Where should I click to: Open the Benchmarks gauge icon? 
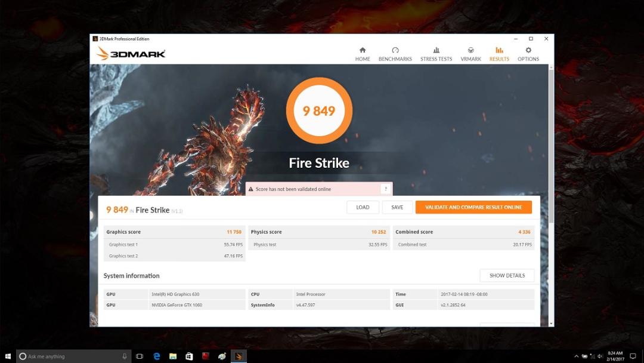(x=395, y=50)
